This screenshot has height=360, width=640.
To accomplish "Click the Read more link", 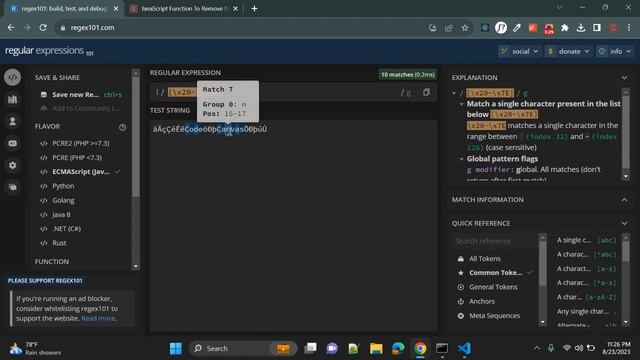I will point(99,318).
